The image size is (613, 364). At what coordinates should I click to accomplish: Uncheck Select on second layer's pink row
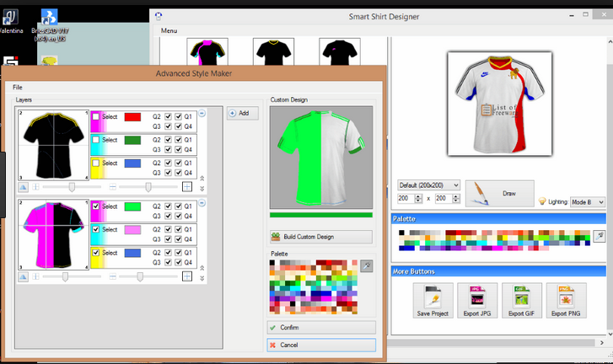pos(96,229)
